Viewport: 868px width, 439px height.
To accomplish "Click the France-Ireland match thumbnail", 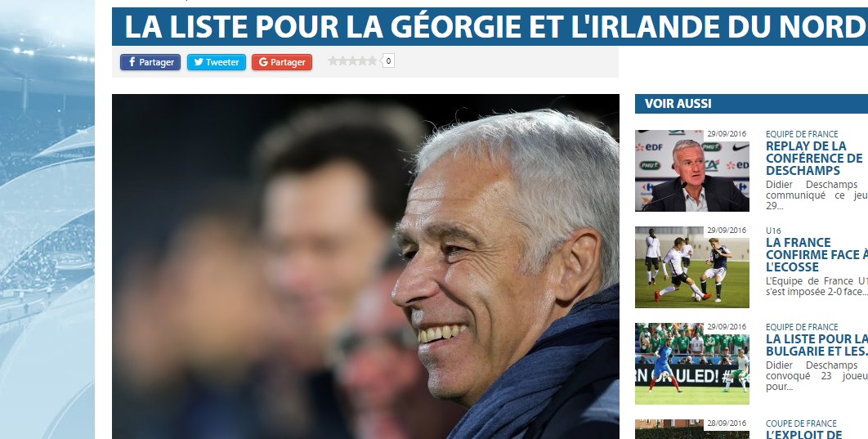I will point(692,363).
